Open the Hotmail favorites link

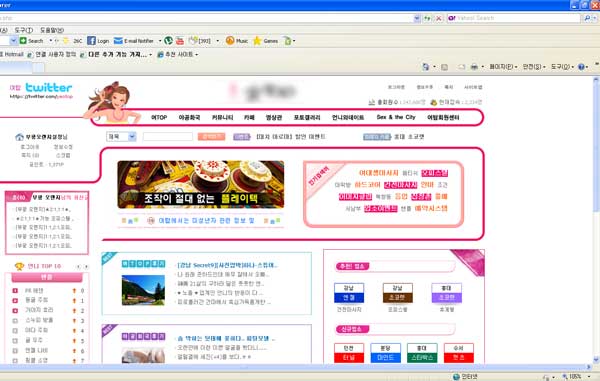coord(11,54)
